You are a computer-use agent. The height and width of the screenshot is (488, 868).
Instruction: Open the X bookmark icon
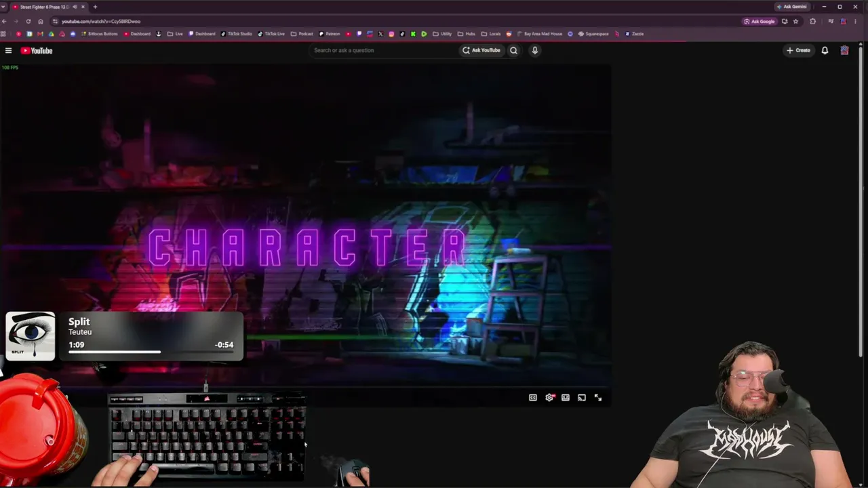point(380,34)
